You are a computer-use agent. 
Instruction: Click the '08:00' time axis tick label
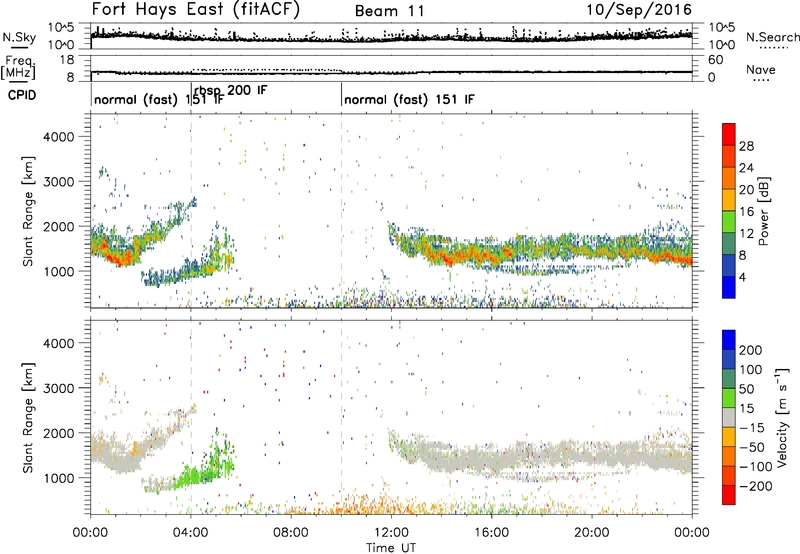[291, 533]
